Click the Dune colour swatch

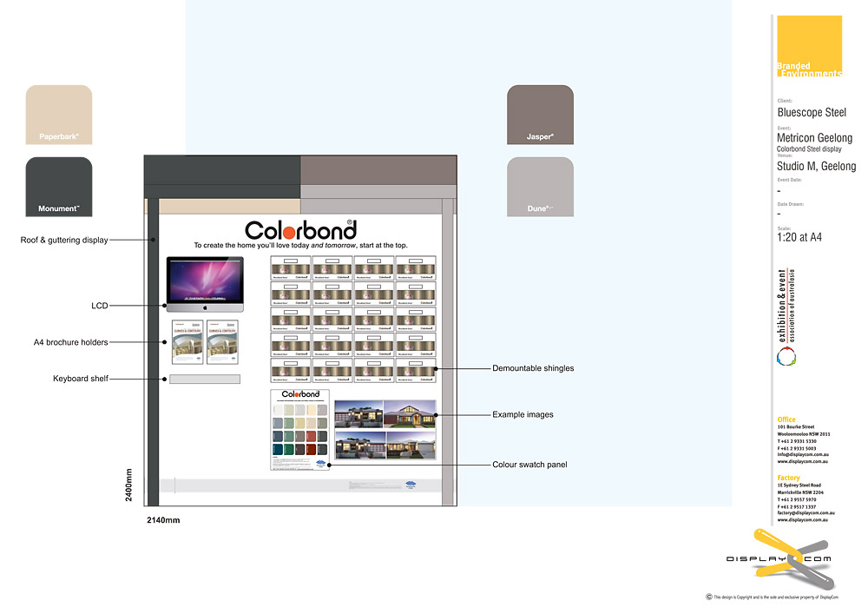point(540,187)
